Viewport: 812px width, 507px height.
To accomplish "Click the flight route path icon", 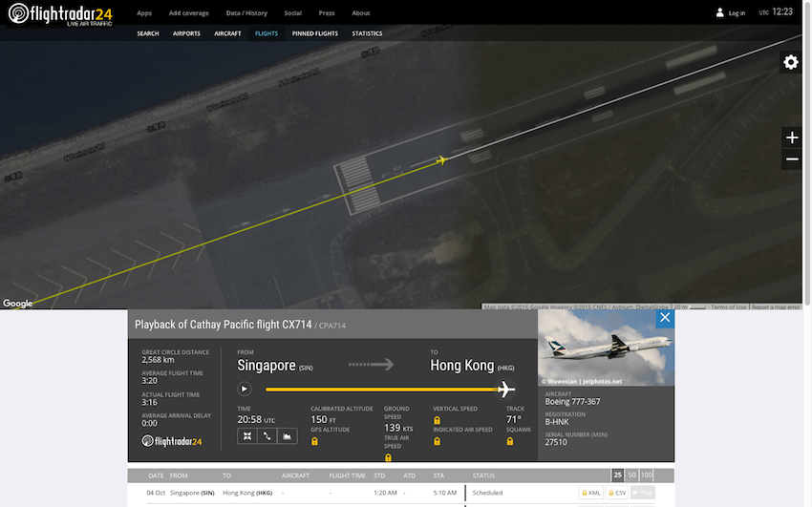I will [267, 436].
